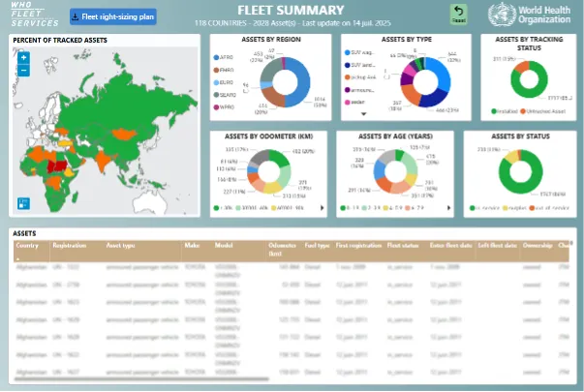
Task: Select the surplus status legend item
Action: [x=515, y=208]
